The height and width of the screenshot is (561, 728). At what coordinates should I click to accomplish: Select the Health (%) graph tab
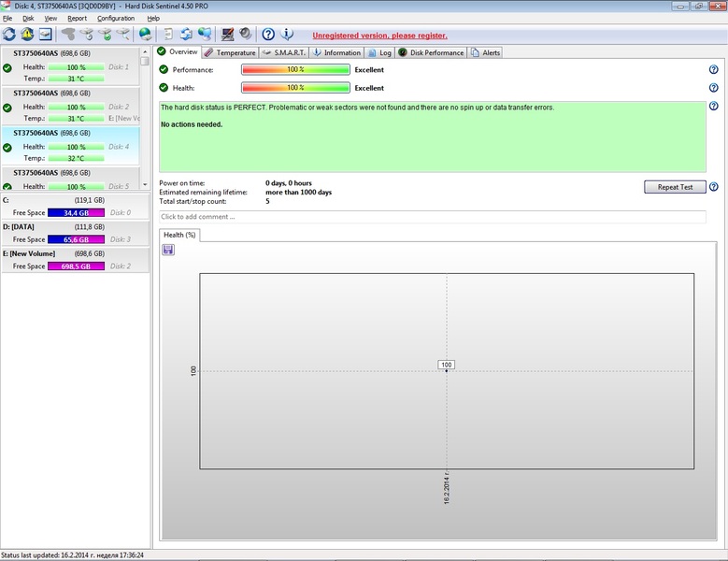coord(179,235)
